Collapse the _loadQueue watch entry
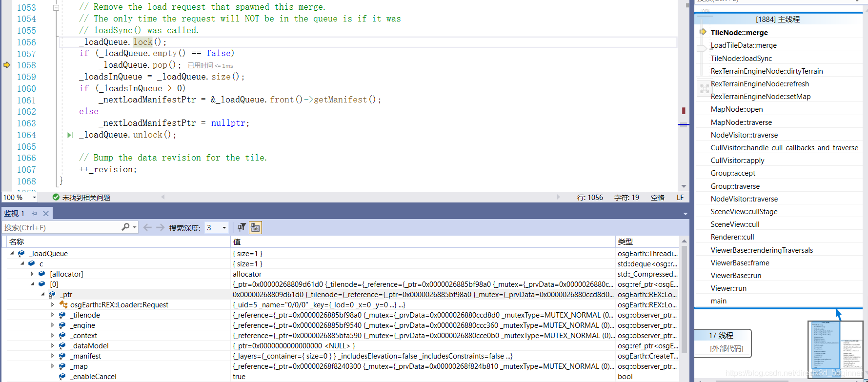868x382 pixels. (x=12, y=254)
